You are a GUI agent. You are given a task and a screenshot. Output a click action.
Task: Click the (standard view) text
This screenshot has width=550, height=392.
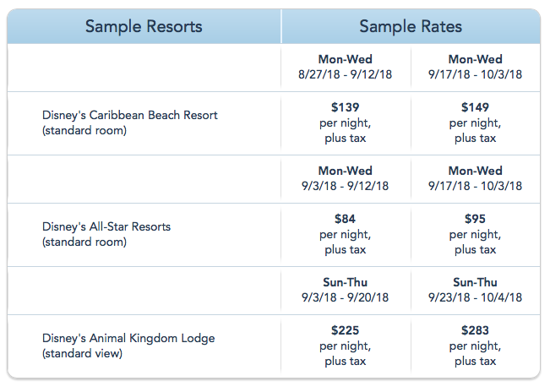point(83,353)
